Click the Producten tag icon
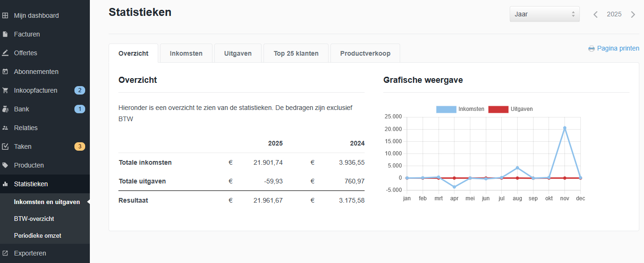This screenshot has height=263, width=644. click(5, 165)
